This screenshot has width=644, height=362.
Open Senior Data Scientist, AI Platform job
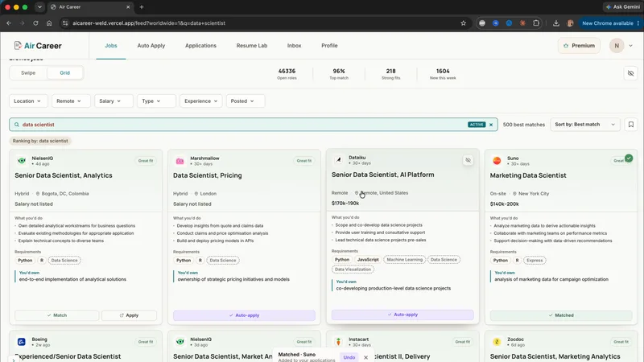click(383, 175)
